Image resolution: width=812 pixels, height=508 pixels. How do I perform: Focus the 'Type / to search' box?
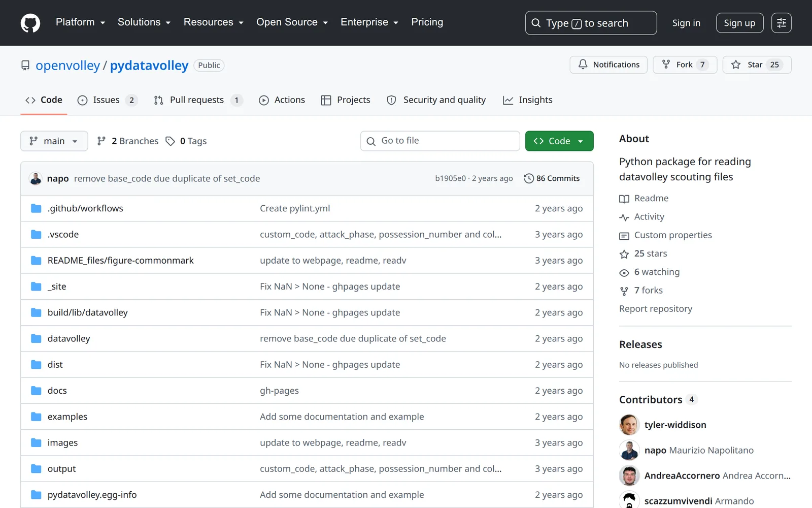point(591,23)
